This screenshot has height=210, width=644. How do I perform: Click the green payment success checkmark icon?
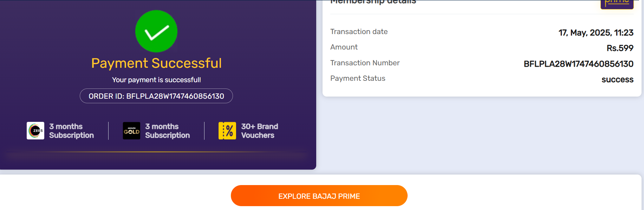click(x=156, y=31)
